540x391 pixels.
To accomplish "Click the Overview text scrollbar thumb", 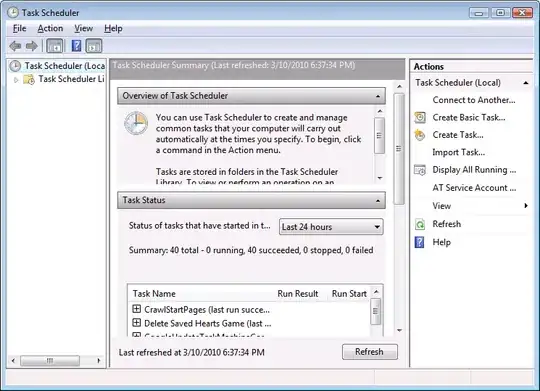I will coord(380,135).
